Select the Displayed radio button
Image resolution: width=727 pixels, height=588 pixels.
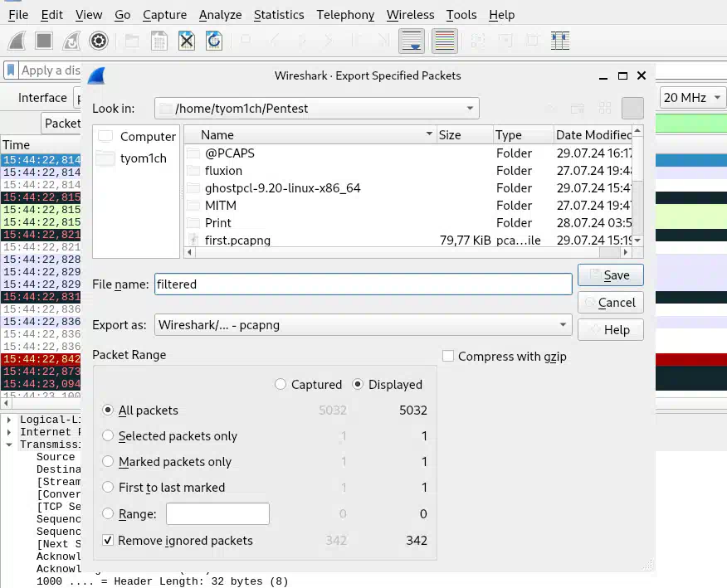pos(358,385)
